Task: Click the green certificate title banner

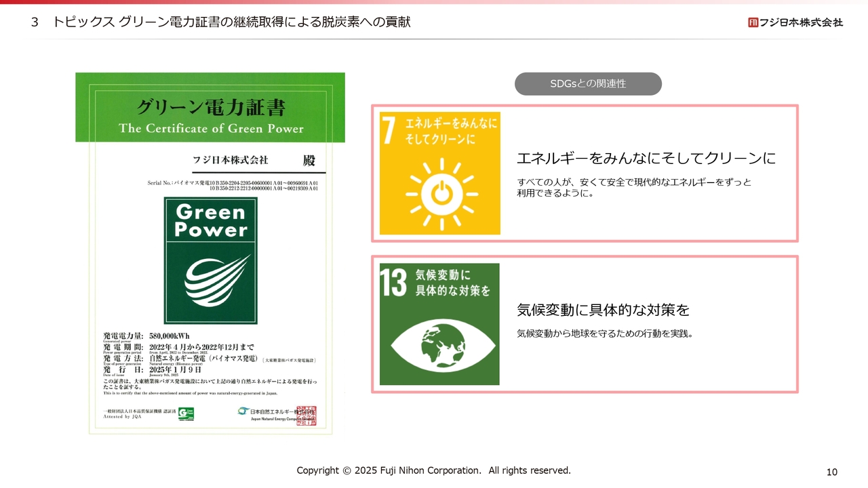Action: coord(210,117)
